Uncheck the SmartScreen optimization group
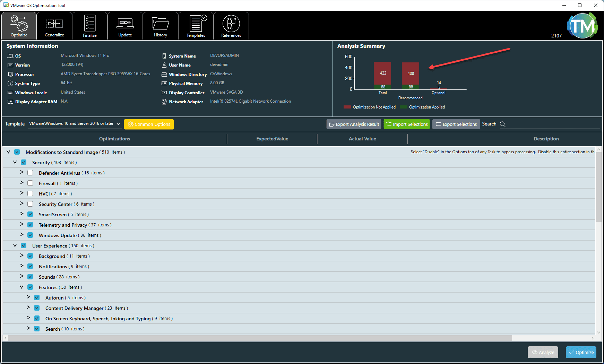 tap(30, 214)
